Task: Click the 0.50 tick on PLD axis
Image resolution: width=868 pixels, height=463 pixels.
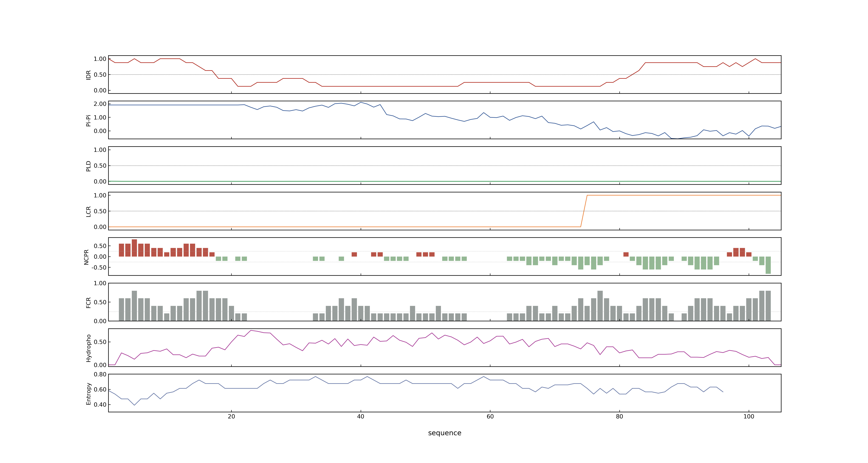Action: click(x=100, y=165)
